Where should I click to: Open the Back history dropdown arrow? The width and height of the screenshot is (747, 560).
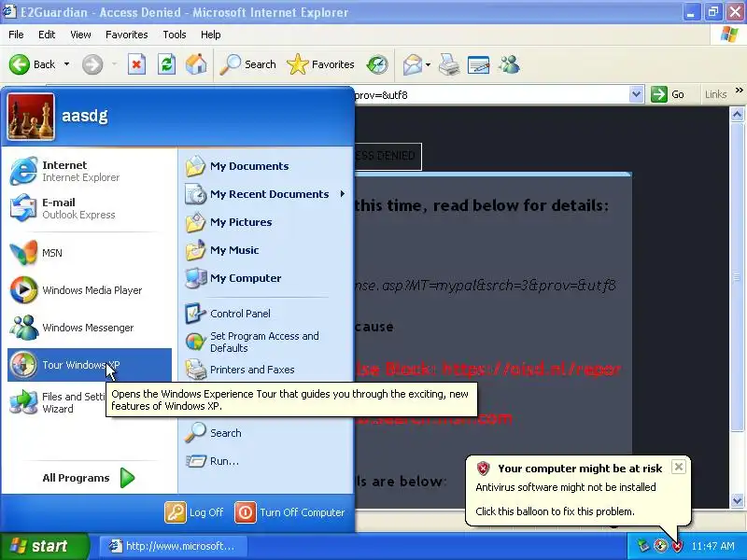(66, 64)
